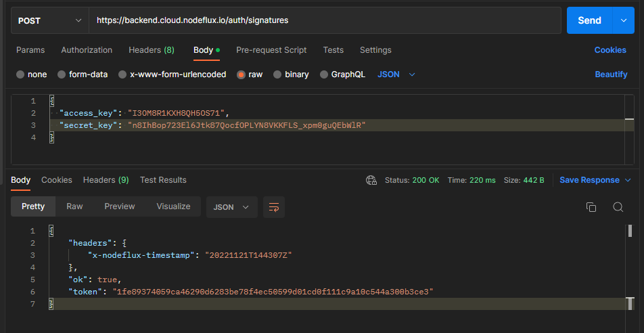Image resolution: width=644 pixels, height=333 pixels.
Task: Open the Authorization tab
Action: [87, 50]
